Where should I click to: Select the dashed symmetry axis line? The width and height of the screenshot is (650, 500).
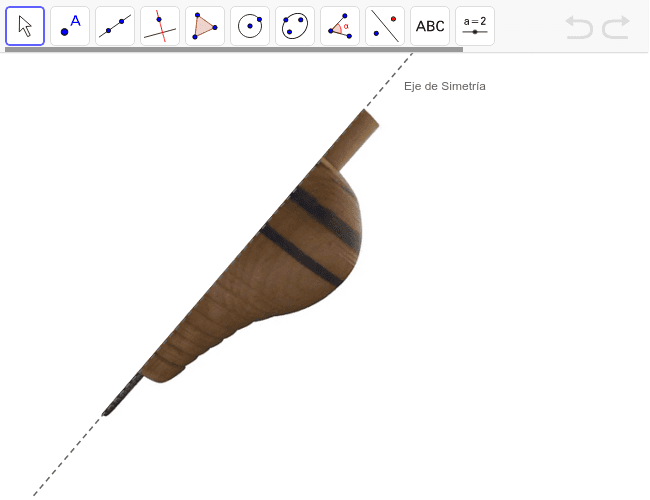coord(66,456)
